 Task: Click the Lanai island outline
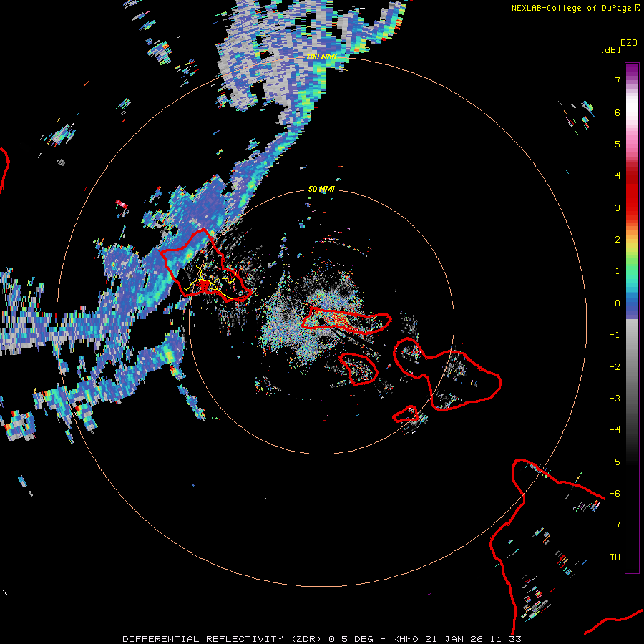pos(358,369)
